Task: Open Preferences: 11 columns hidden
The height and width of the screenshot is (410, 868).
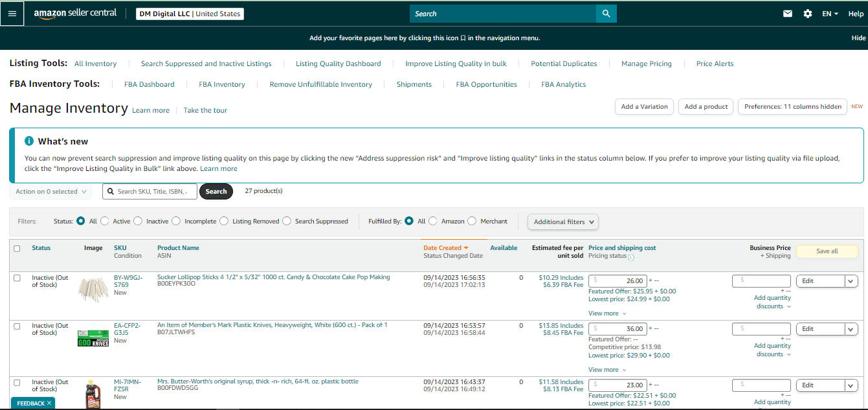Action: click(793, 107)
